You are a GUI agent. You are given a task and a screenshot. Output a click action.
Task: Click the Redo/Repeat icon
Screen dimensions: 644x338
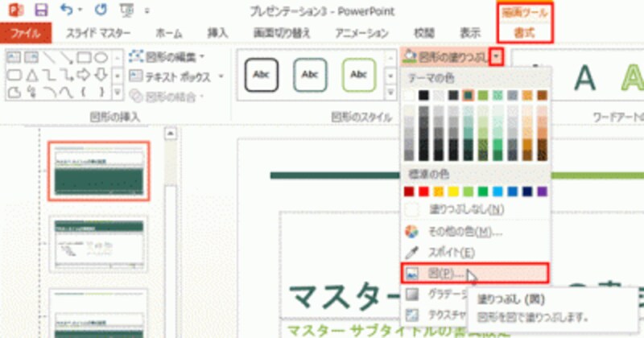point(100,10)
